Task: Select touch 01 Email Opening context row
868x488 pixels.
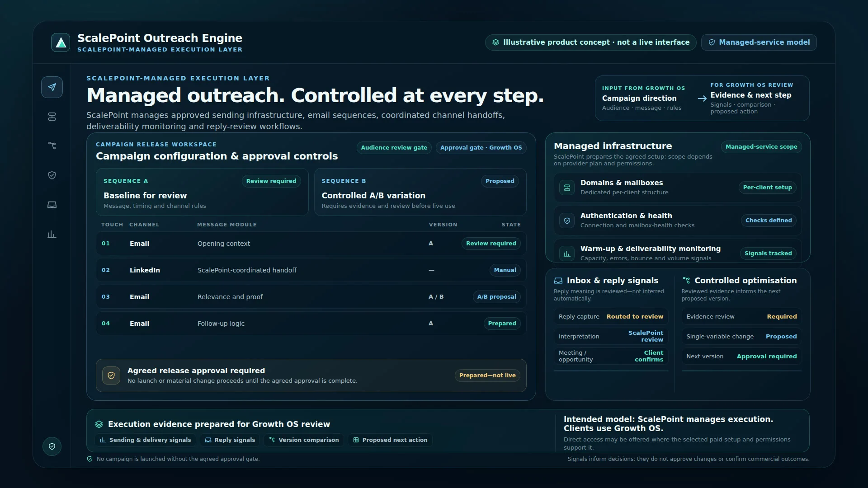Action: 311,244
